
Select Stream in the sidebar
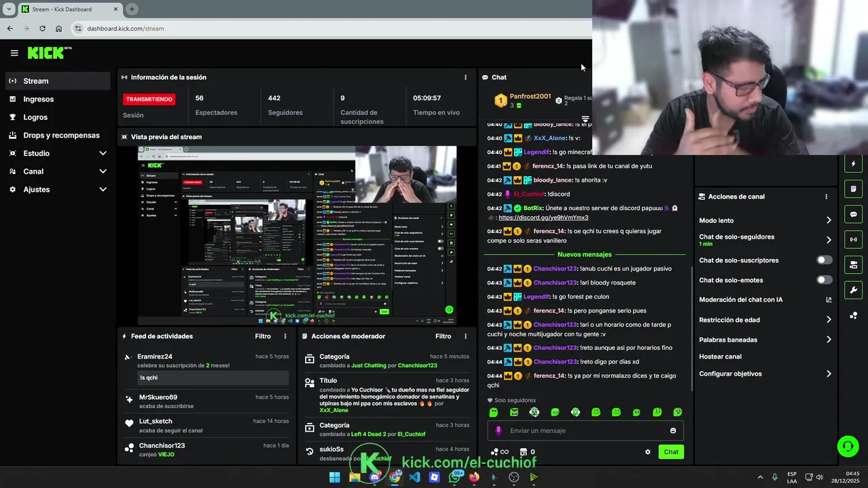(x=58, y=81)
